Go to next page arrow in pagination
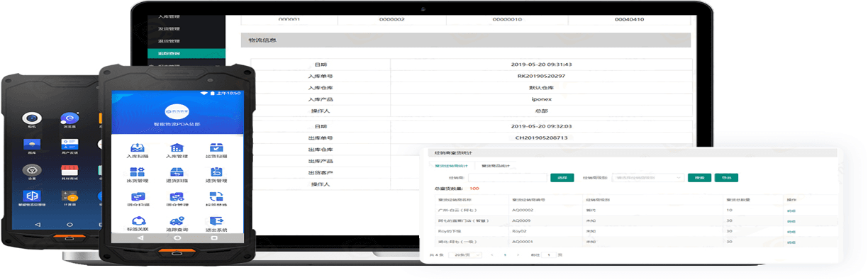The image size is (868, 280). coord(518,254)
